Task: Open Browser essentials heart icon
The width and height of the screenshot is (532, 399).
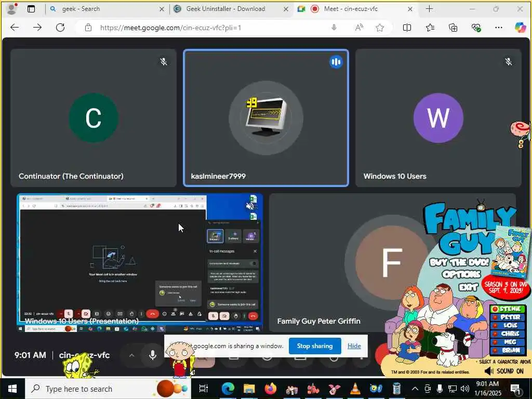Action: click(476, 28)
